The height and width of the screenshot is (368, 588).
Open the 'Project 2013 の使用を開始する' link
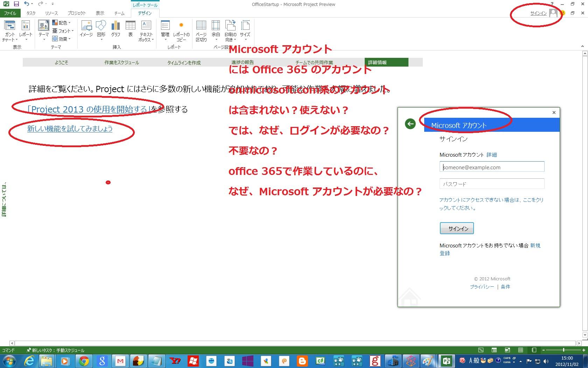[x=90, y=109]
